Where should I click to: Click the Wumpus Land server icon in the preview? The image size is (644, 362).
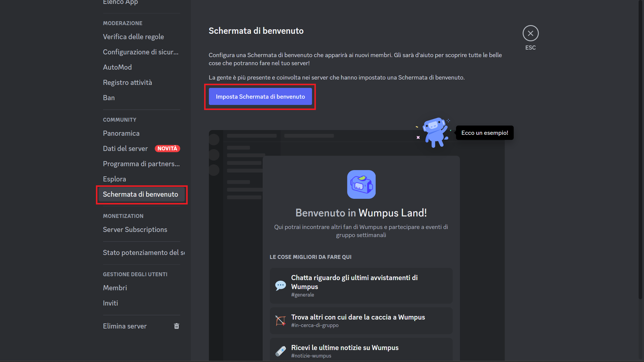click(x=361, y=184)
